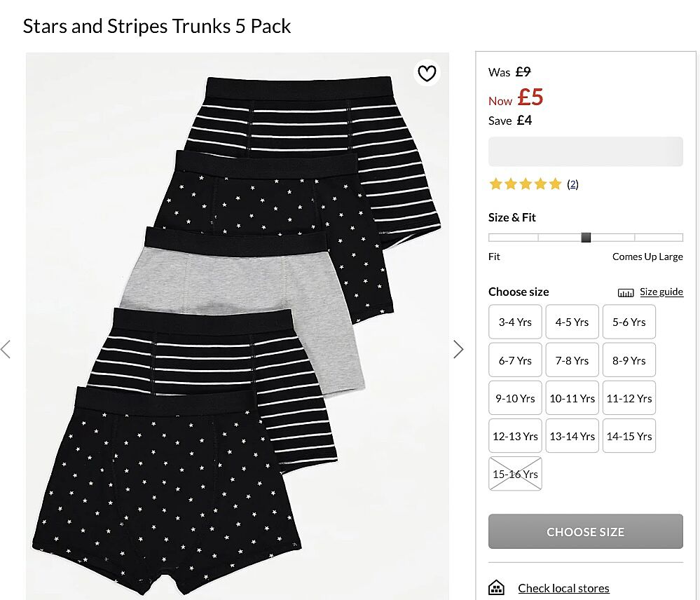The image size is (700, 600).
Task: Open the (2) reviews count link
Action: pos(572,184)
